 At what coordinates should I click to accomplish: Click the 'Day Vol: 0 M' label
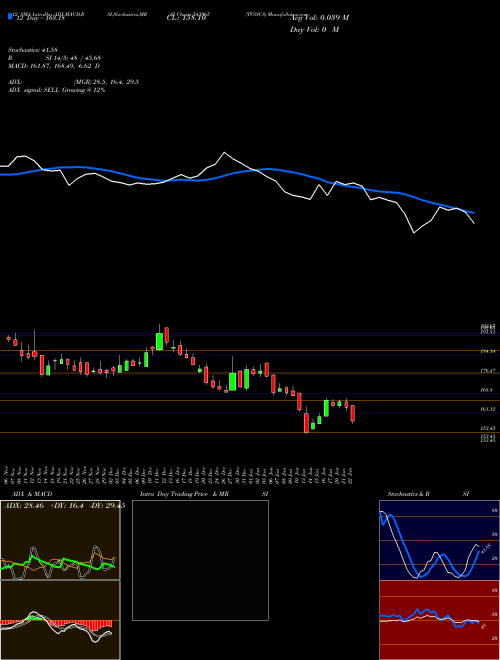point(314,30)
